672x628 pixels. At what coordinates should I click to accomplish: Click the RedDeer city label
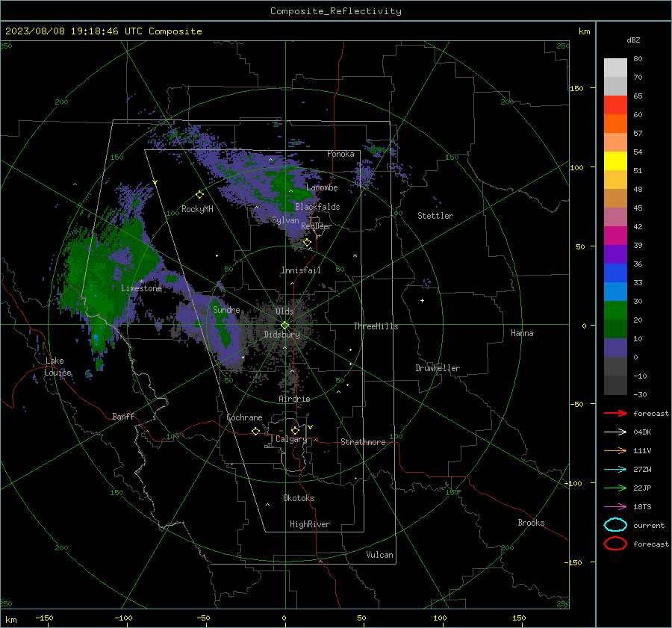pos(317,226)
